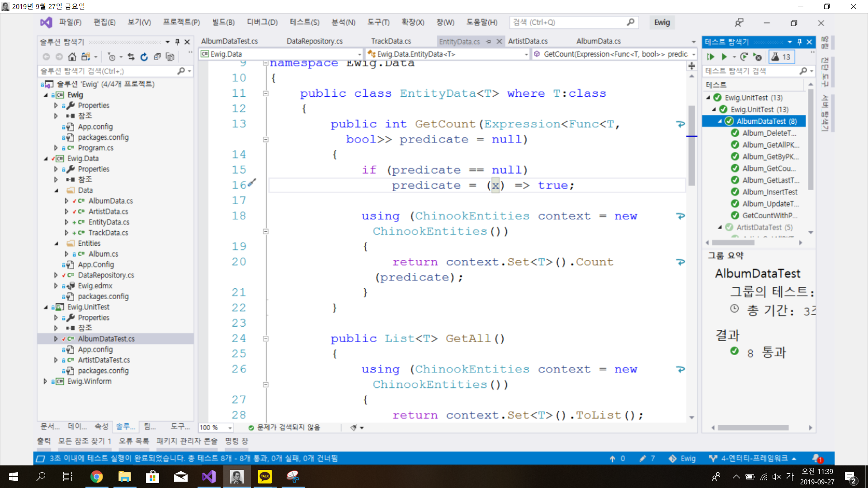This screenshot has width=868, height=488.
Task: Click the 오류 목록 panel button
Action: point(133,441)
